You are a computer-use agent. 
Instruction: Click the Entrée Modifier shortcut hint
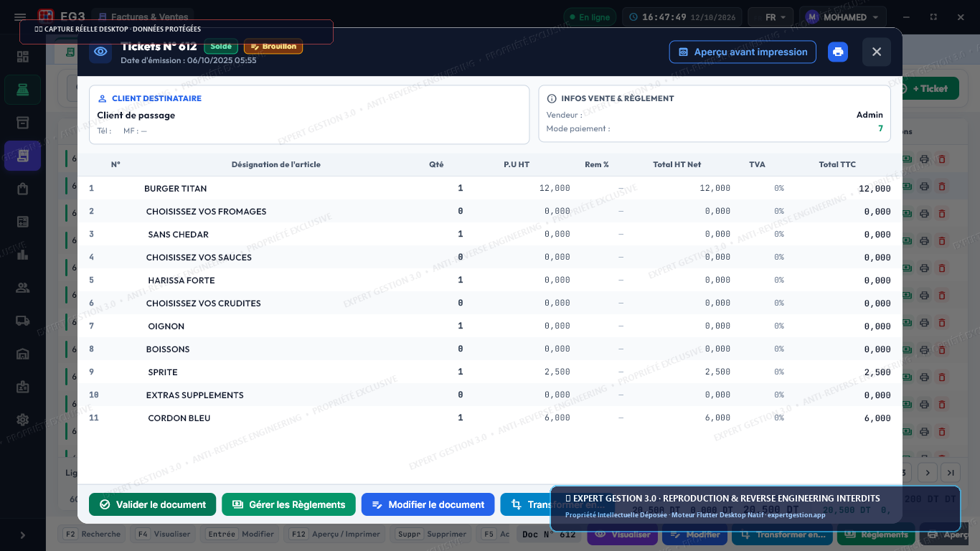(x=240, y=534)
